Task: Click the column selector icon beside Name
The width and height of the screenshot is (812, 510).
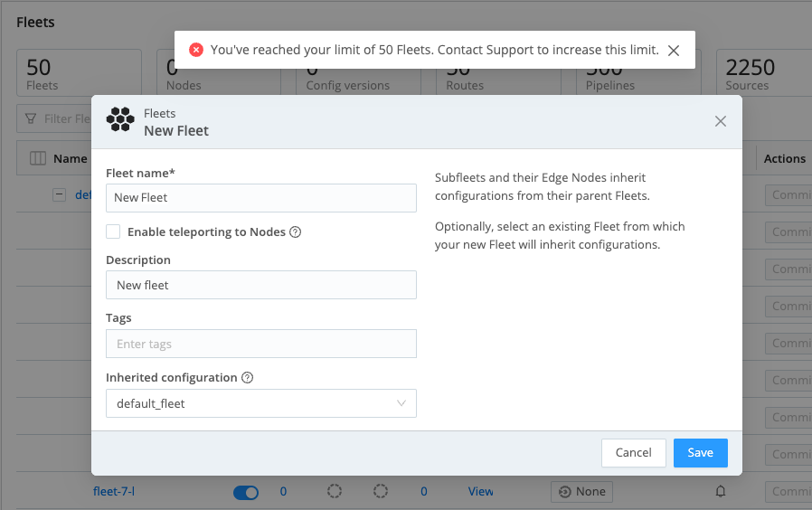Action: pos(37,158)
